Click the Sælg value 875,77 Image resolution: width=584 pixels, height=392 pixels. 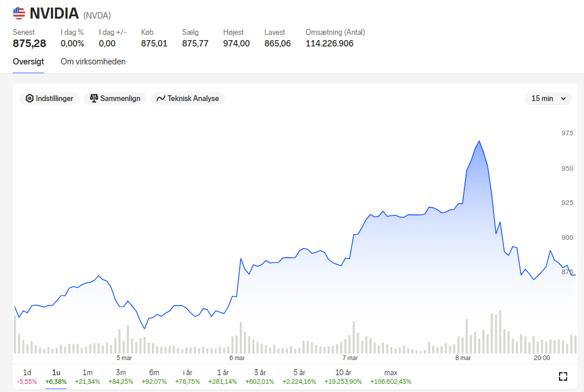(x=195, y=44)
